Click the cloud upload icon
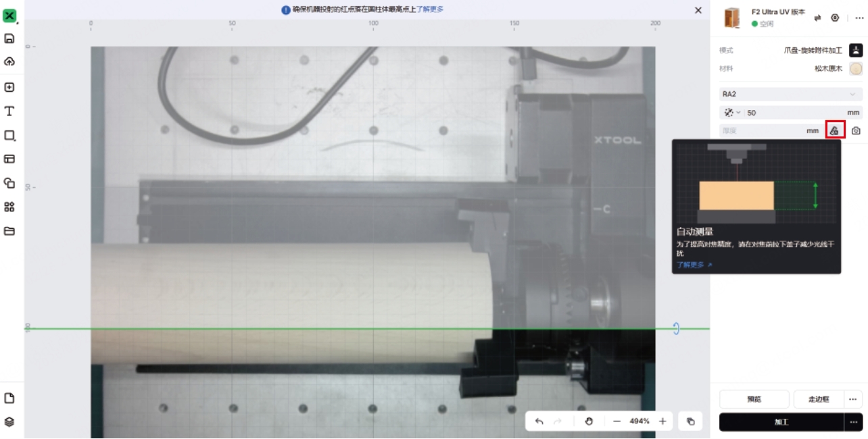 [9, 62]
